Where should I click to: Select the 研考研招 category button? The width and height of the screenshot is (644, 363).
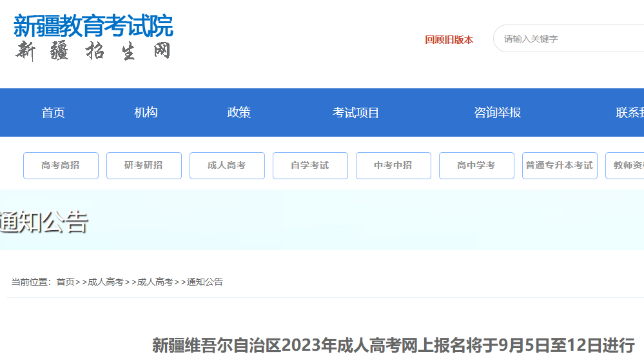click(x=144, y=166)
